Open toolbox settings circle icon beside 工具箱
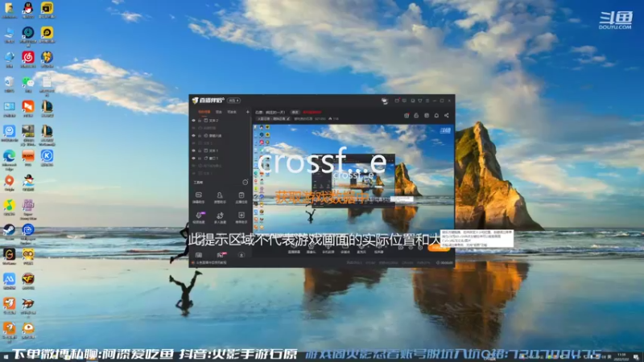This screenshot has height=362, width=644. (x=246, y=182)
